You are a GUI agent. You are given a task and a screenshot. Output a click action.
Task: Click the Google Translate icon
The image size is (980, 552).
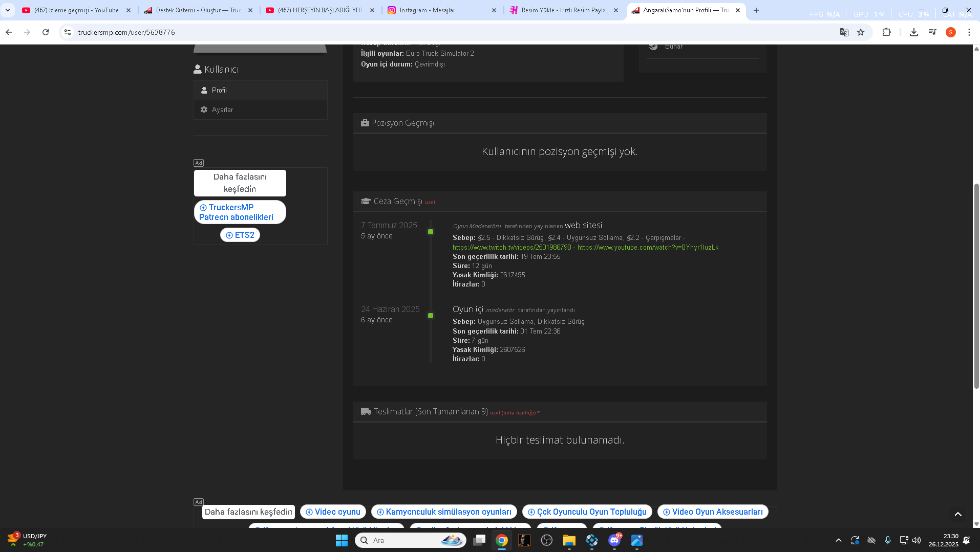(844, 32)
